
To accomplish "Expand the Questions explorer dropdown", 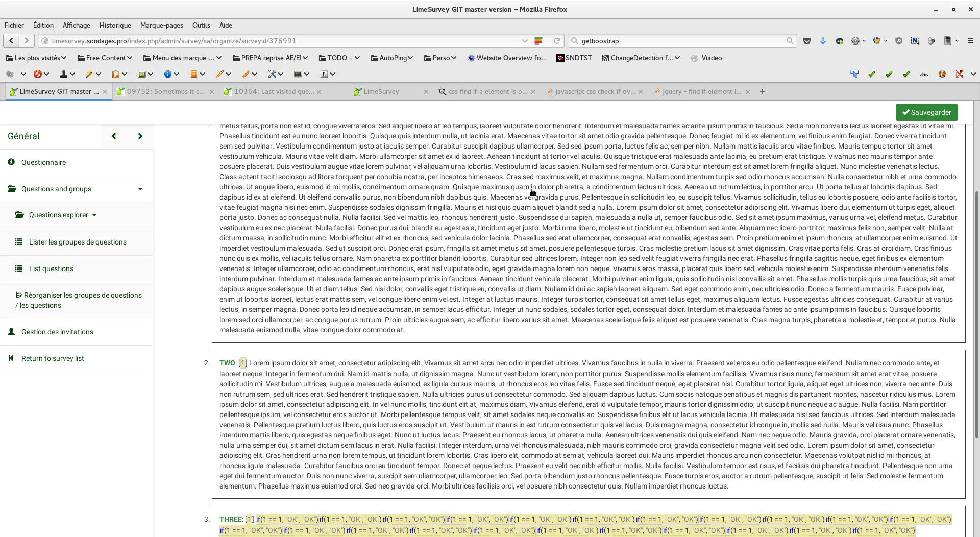I will (56, 215).
